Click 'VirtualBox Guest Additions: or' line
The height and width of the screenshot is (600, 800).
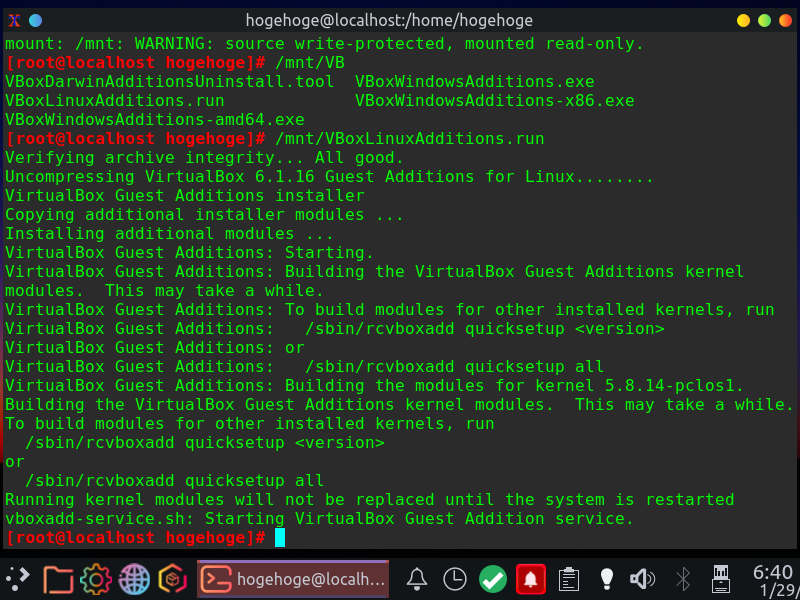pos(155,347)
